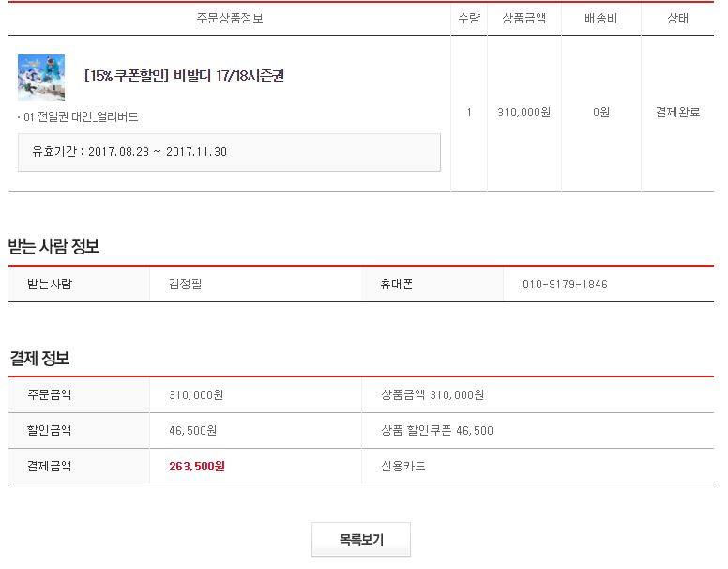Select the discount amount 46,500원
The width and height of the screenshot is (728, 569).
(x=192, y=430)
